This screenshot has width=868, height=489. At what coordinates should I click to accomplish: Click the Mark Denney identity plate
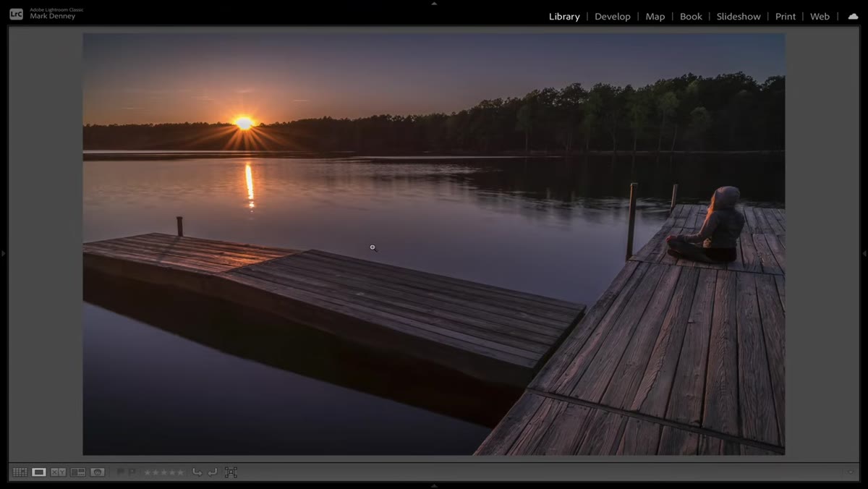pos(53,17)
